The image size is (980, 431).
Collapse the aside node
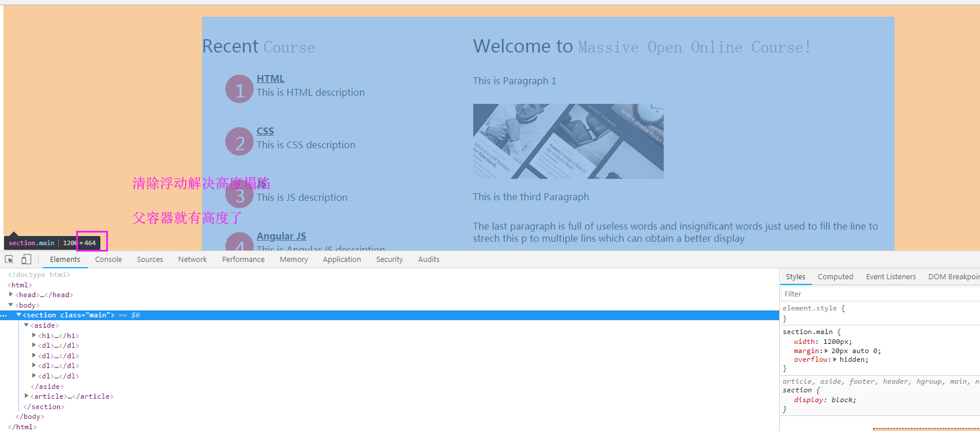pos(26,325)
